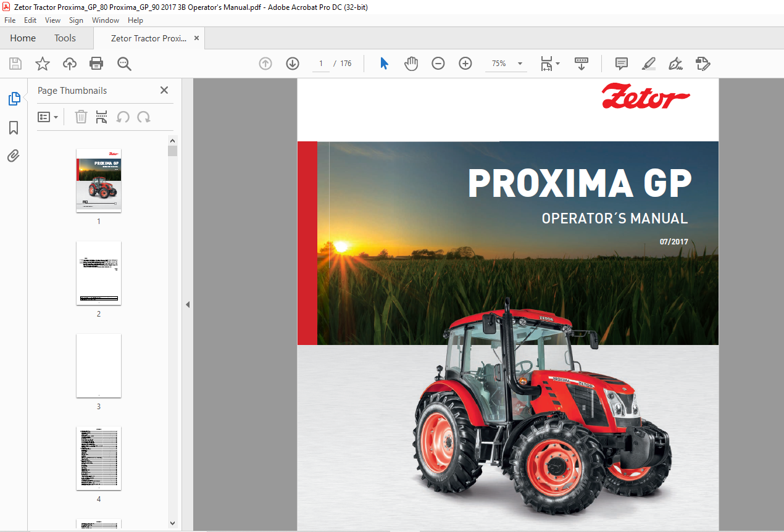Click thumbnails scrollbar up arrow
The height and width of the screenshot is (532, 784).
[x=173, y=140]
